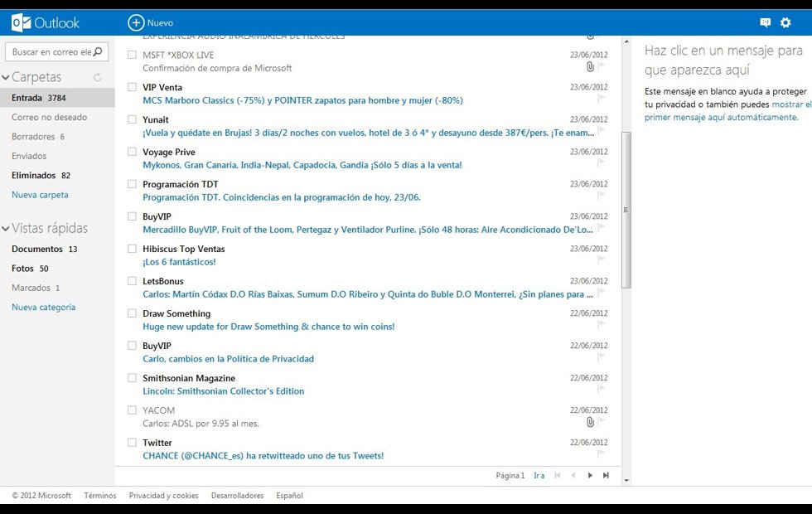Collapse the Carpetas section
Viewport: 812px width, 514px height.
(6, 77)
